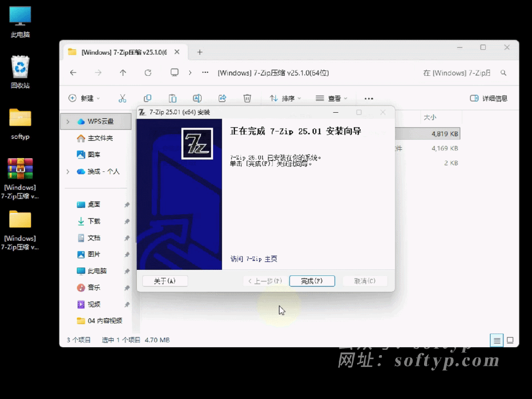Viewport: 532px width, 399px height.
Task: Select the bottom 7-Zip压缩 folder on desktop
Action: coord(20,231)
